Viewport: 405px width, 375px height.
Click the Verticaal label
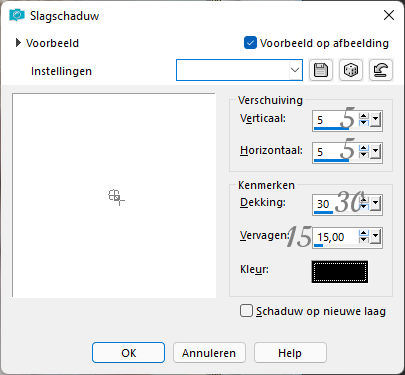(x=263, y=118)
